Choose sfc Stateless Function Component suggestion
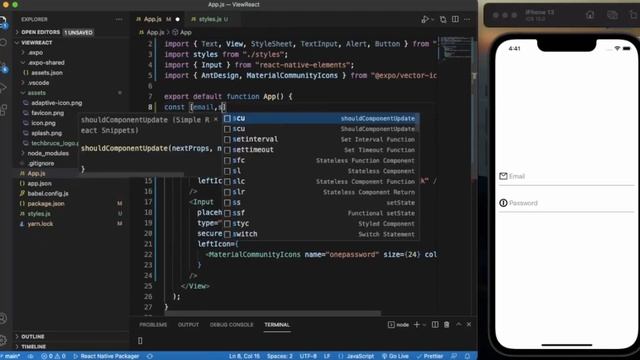This screenshot has width=640, height=360. 320,160
